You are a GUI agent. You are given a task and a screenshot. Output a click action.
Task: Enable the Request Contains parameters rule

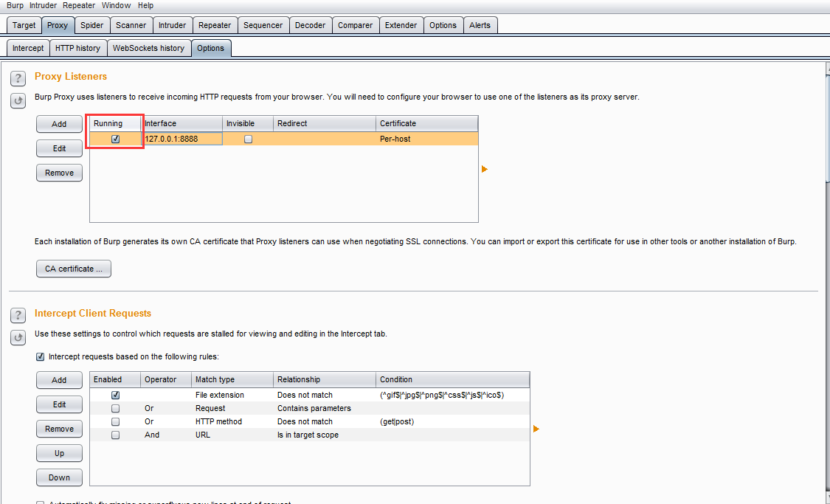click(x=115, y=408)
